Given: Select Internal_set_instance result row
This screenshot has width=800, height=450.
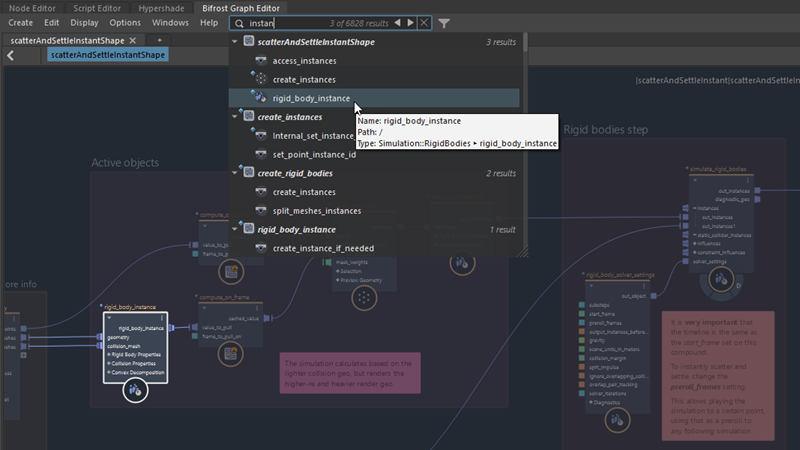Looking at the screenshot, I should [x=313, y=136].
